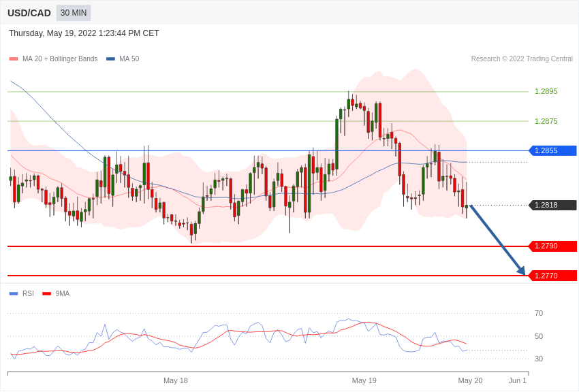Click the May 19 date axis label
This screenshot has height=392, width=579.
point(364,380)
